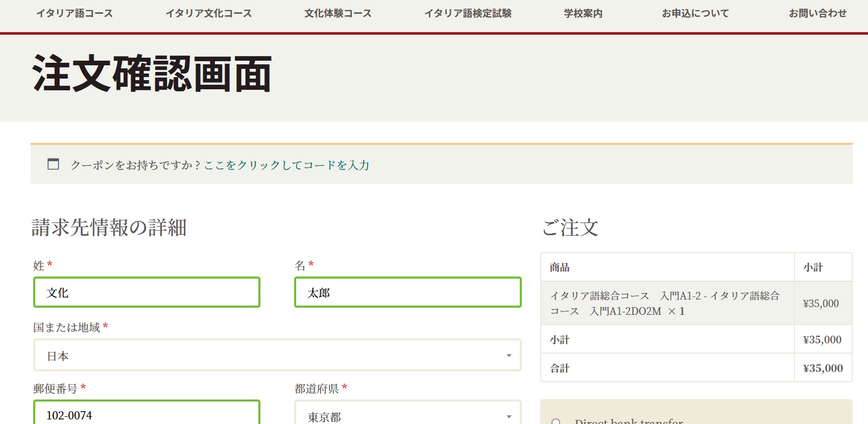Image resolution: width=868 pixels, height=424 pixels.
Task: Click the 商品 column header in the order table
Action: (560, 267)
